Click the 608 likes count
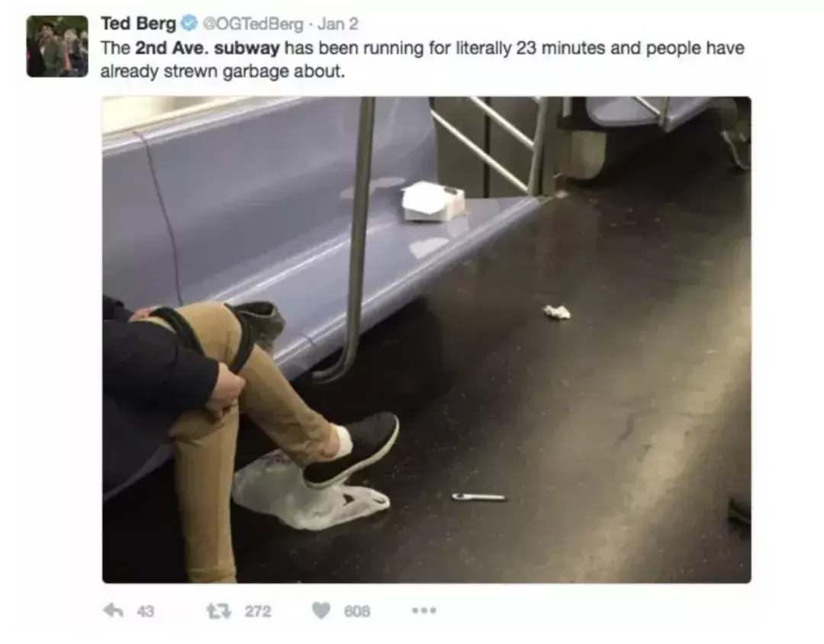Image resolution: width=824 pixels, height=644 pixels. [x=357, y=611]
